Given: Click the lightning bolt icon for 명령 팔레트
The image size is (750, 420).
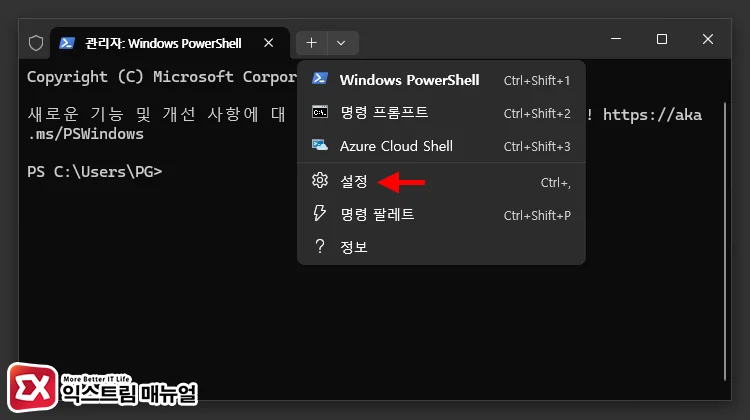Looking at the screenshot, I should (x=320, y=214).
